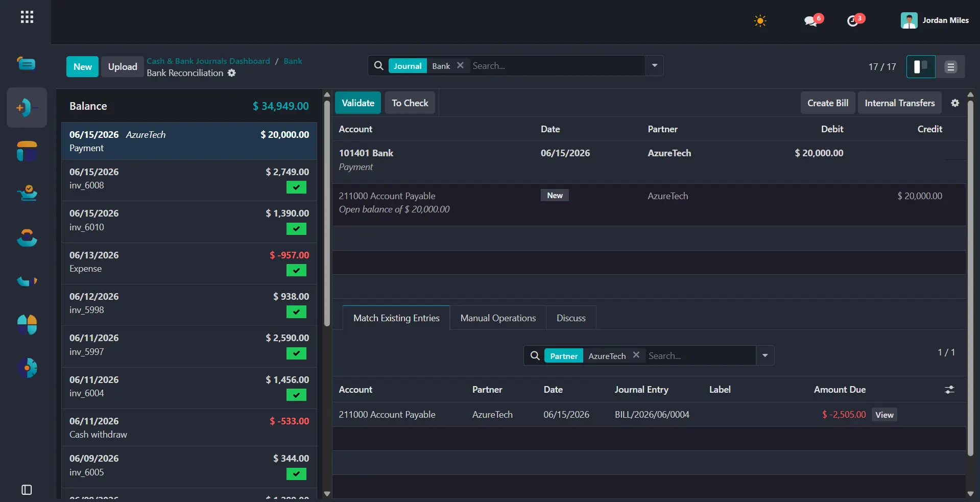Open the gear menu beside Internal Transfers
The height and width of the screenshot is (502, 980).
(955, 103)
